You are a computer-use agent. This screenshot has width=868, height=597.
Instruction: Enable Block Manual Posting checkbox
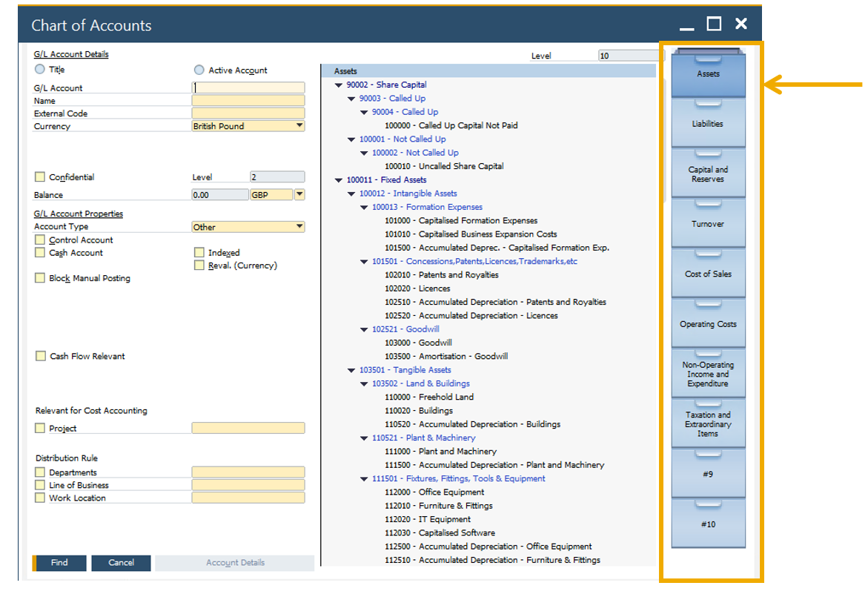(x=40, y=278)
